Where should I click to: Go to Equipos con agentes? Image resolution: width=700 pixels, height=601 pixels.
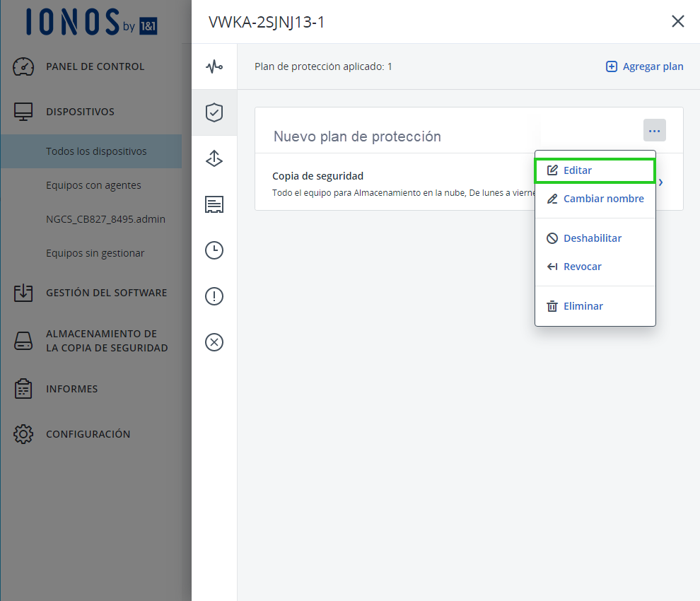(93, 185)
